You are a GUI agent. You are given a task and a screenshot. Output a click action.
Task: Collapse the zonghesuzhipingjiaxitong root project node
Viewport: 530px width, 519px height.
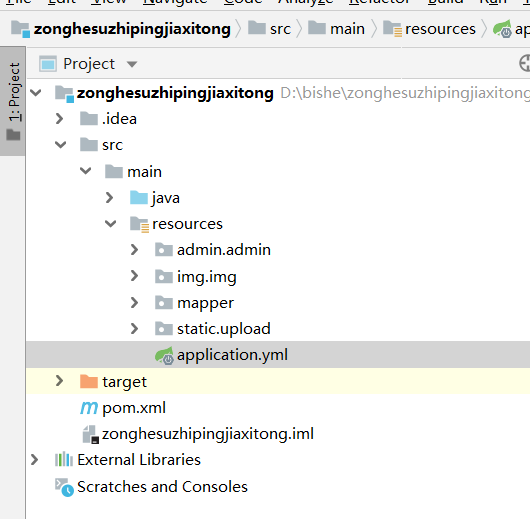(36, 93)
